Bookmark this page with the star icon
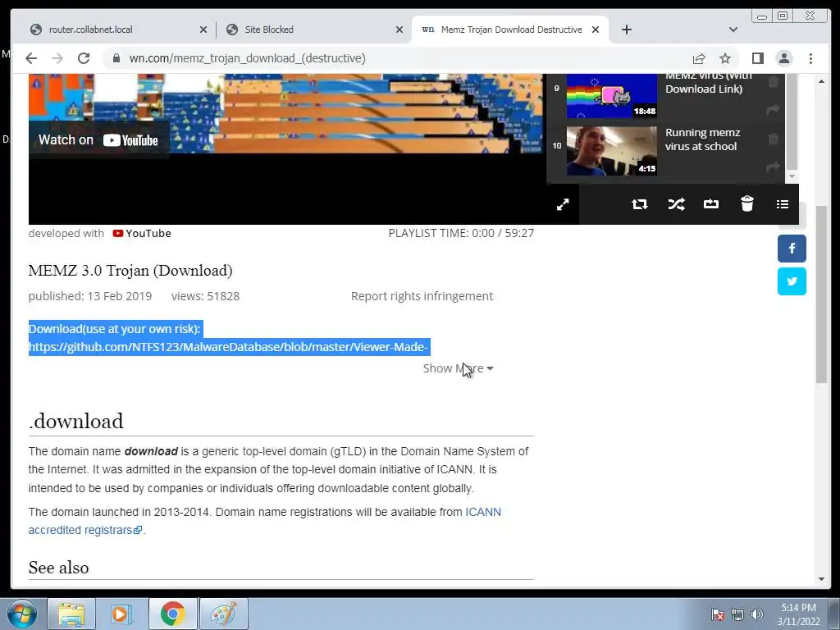Image resolution: width=840 pixels, height=630 pixels. (x=725, y=58)
